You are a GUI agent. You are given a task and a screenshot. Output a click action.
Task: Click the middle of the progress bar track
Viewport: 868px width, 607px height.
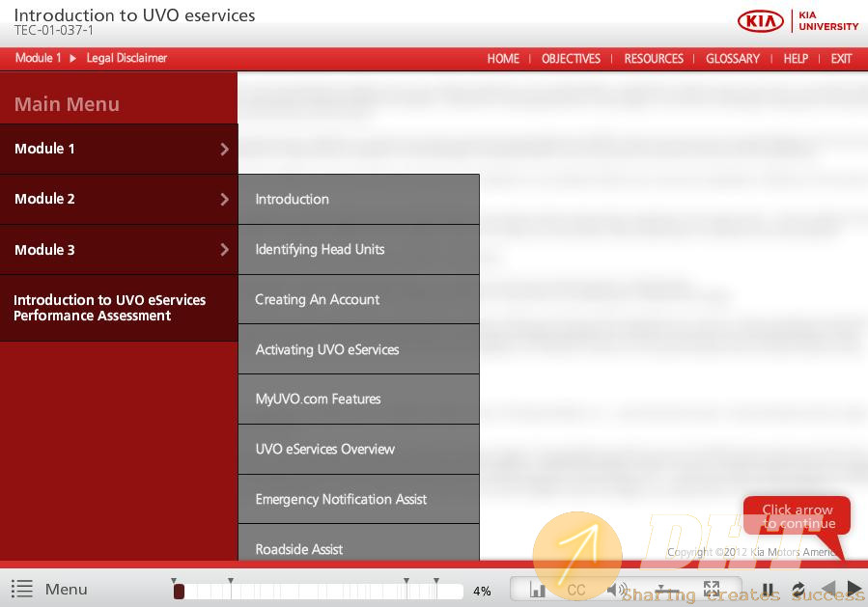(x=319, y=592)
